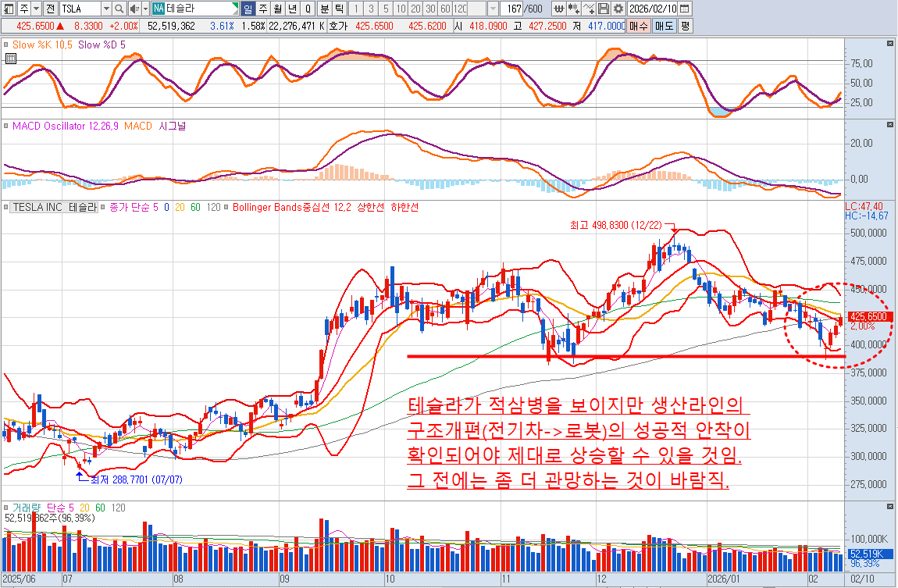The height and width of the screenshot is (588, 898).
Task: Open the calendar date picker icon
Action: click(685, 9)
